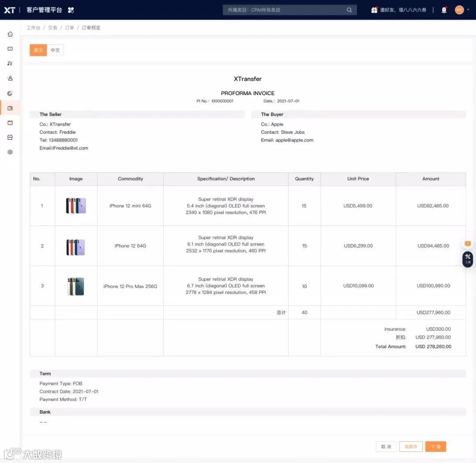Click the search magnifier icon
Image resolution: width=476 pixels, height=463 pixels.
click(x=350, y=10)
